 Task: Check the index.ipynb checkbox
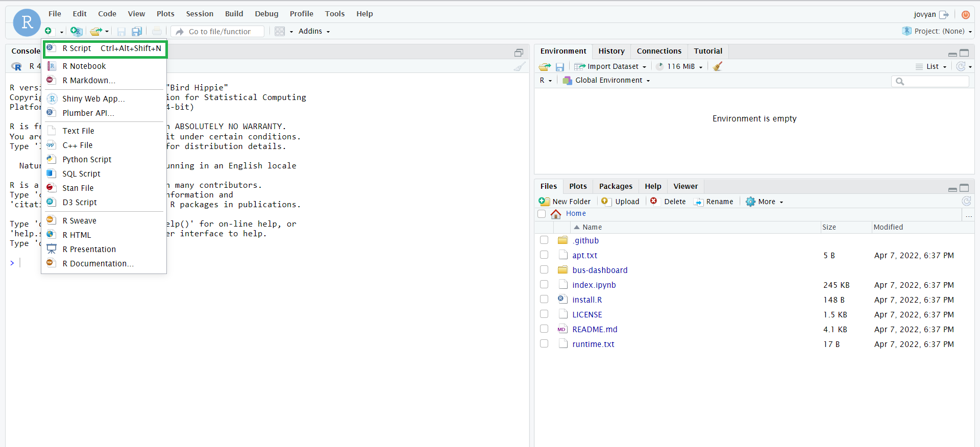click(x=544, y=284)
